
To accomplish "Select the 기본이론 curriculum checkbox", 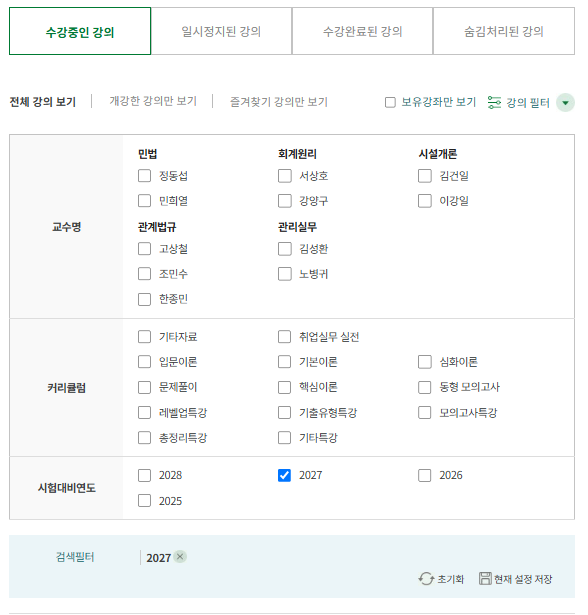I will [284, 362].
